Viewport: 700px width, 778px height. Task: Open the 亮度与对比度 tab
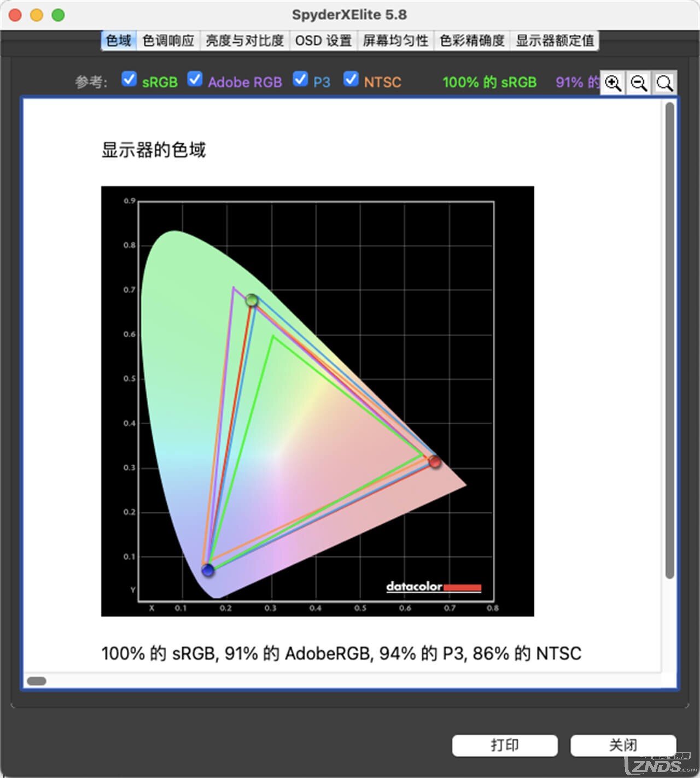(x=244, y=40)
